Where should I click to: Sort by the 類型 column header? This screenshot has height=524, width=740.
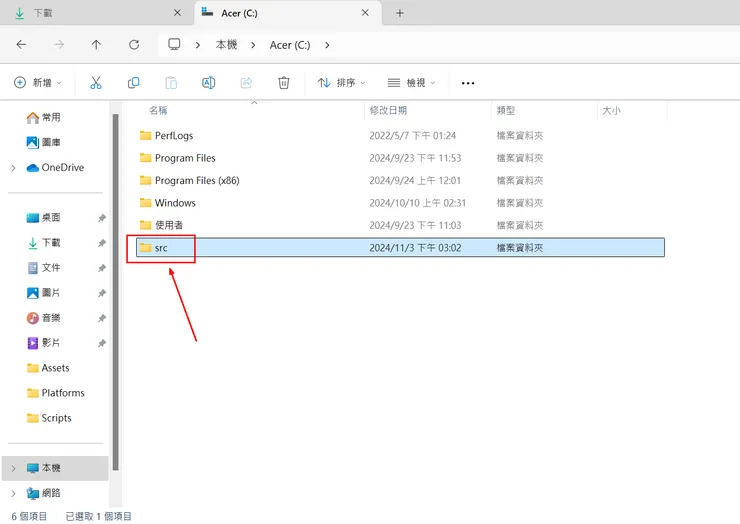506,110
